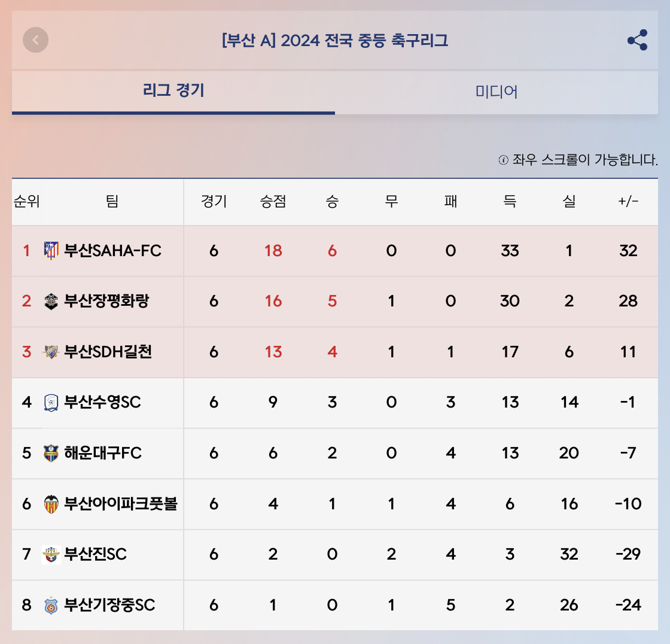The height and width of the screenshot is (644, 670).
Task: Click the 부산SAHA-FC team crest
Action: (x=51, y=251)
